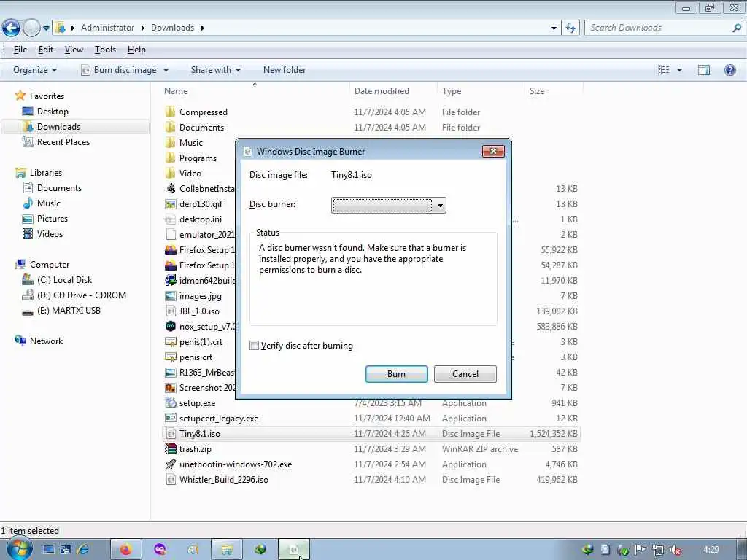Click Network in navigation pane
This screenshot has height=560, width=747.
46,341
